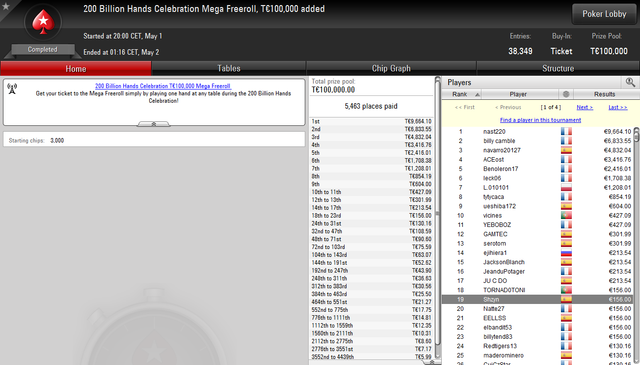Screen dimensions: 640x365
Task: Open the Chip Graph tab
Action: pyautogui.click(x=391, y=69)
